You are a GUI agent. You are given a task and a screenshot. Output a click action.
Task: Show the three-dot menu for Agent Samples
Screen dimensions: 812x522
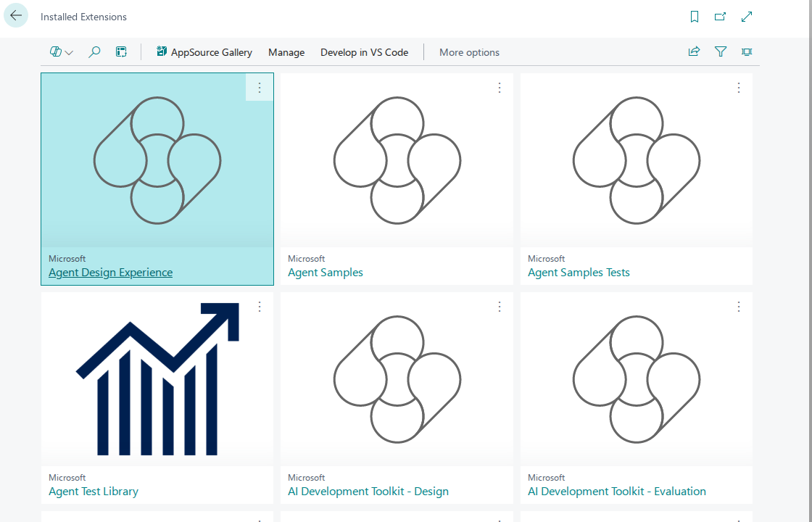click(500, 88)
